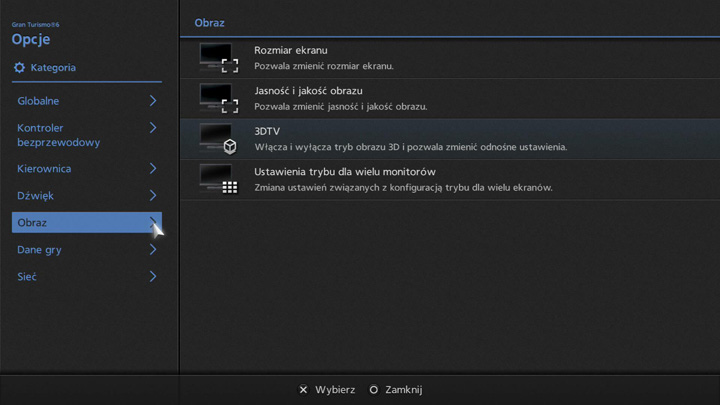Click the X icon beside Wybierz
This screenshot has height=405, width=720.
point(303,390)
